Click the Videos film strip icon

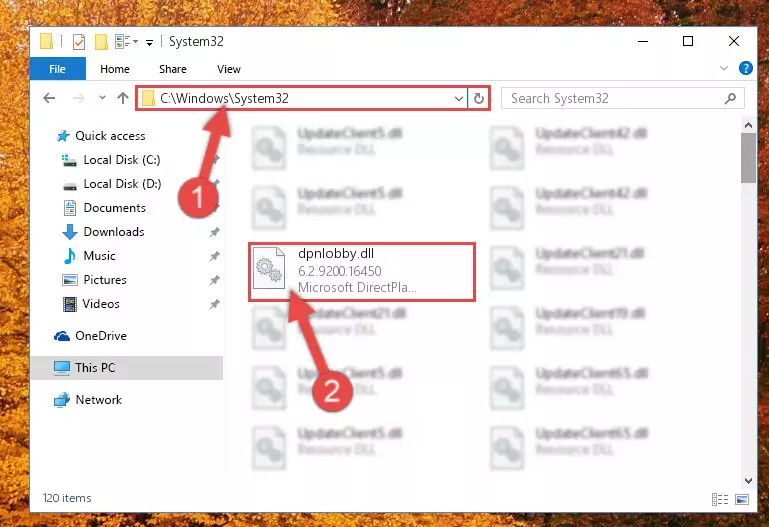pyautogui.click(x=70, y=304)
